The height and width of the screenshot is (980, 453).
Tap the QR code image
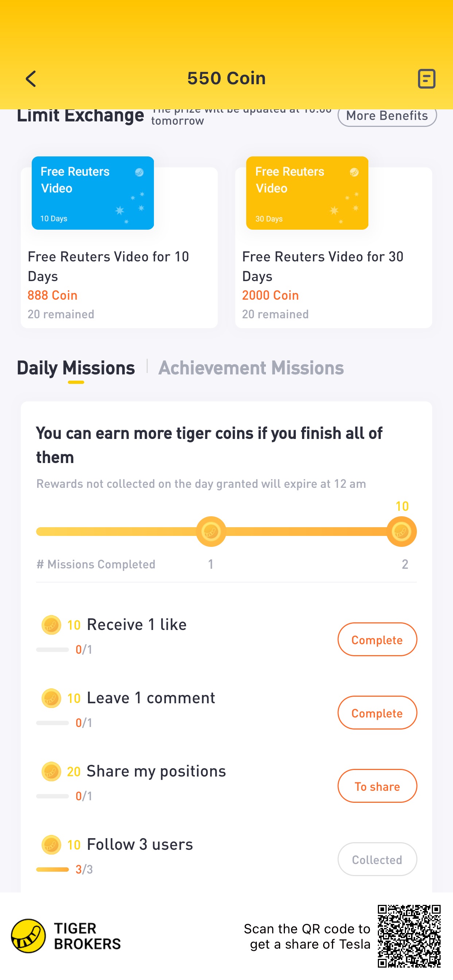click(409, 936)
